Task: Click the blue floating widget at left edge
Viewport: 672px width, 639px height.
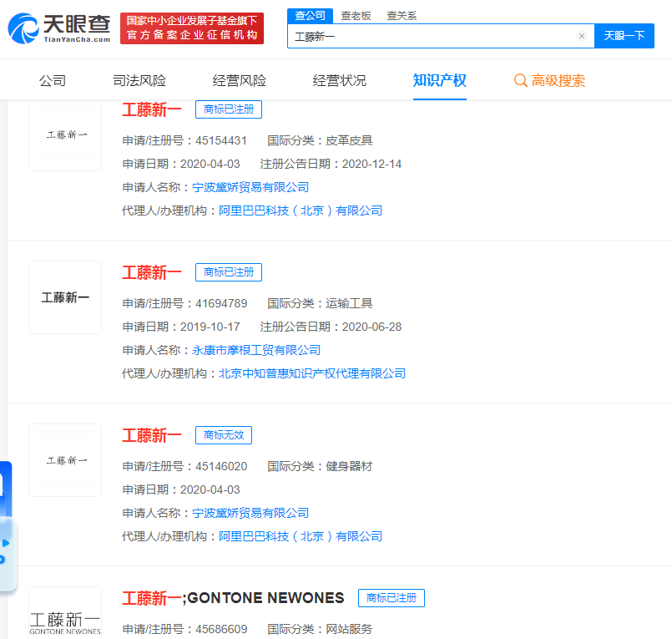Action: [7, 525]
